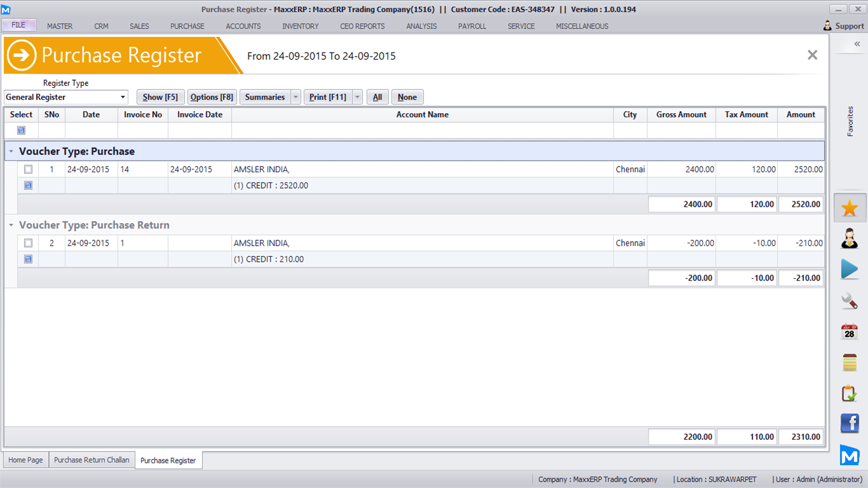Image resolution: width=868 pixels, height=488 pixels.
Task: Click the blue play arrow icon
Action: 850,269
